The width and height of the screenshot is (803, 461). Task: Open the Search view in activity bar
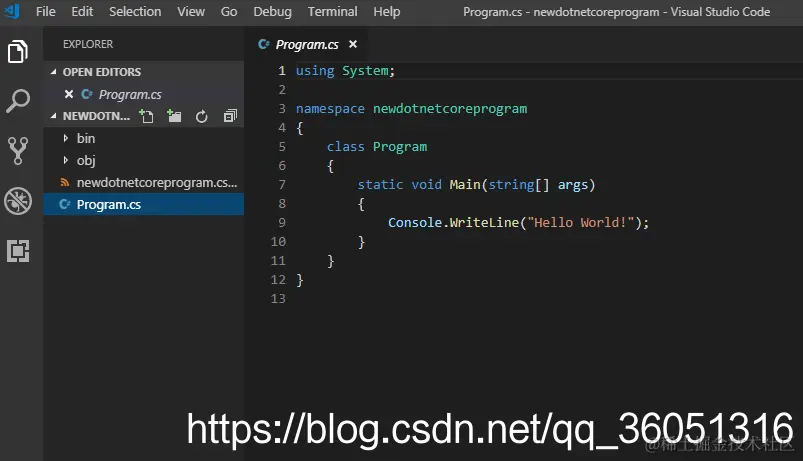(x=18, y=101)
